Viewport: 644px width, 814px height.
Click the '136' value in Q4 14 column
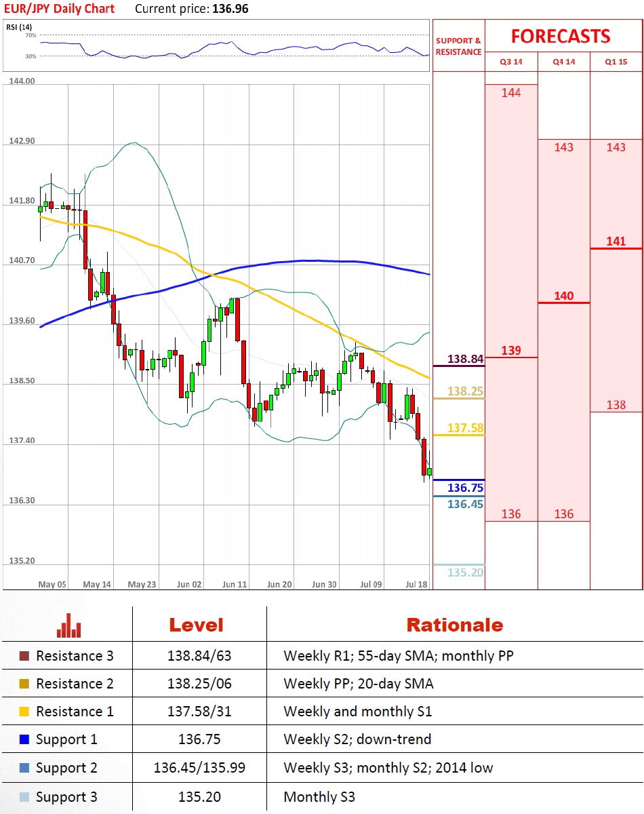coord(564,514)
